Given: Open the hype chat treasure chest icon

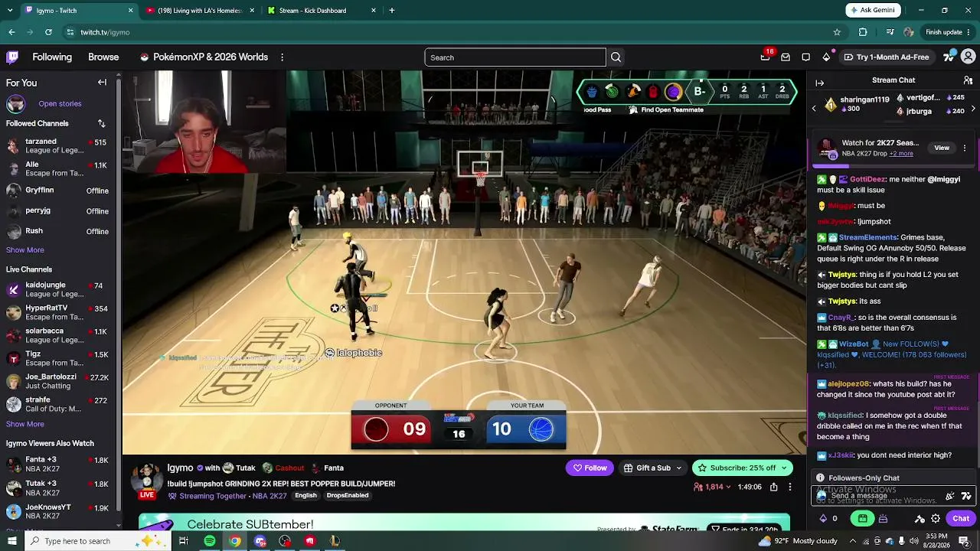Looking at the screenshot, I should (x=883, y=519).
